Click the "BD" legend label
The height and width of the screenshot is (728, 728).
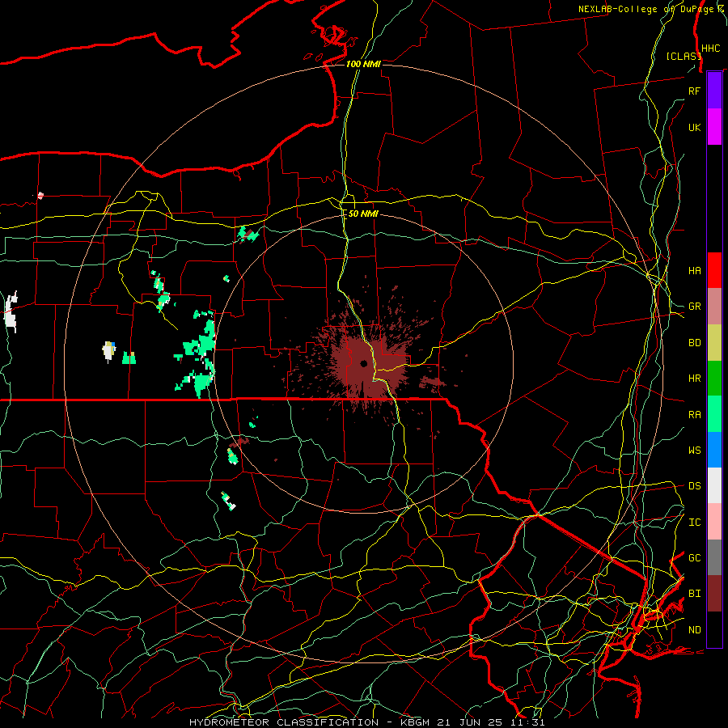[694, 343]
